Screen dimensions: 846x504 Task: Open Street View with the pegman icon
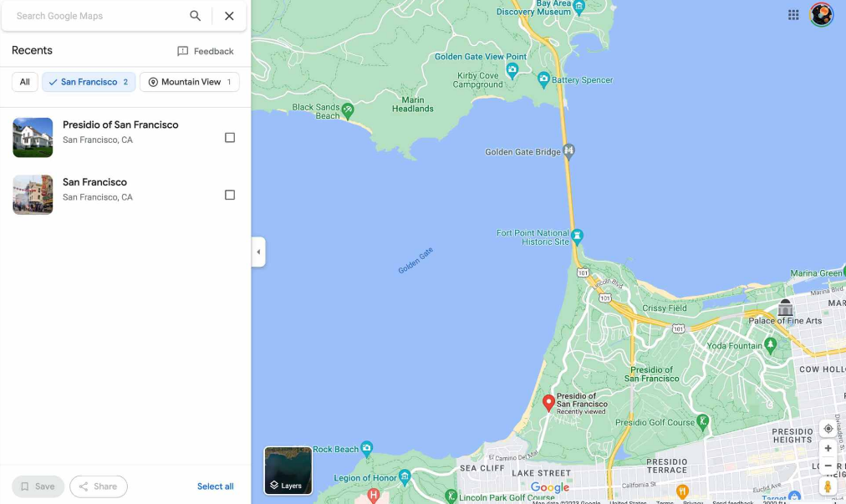(x=828, y=486)
